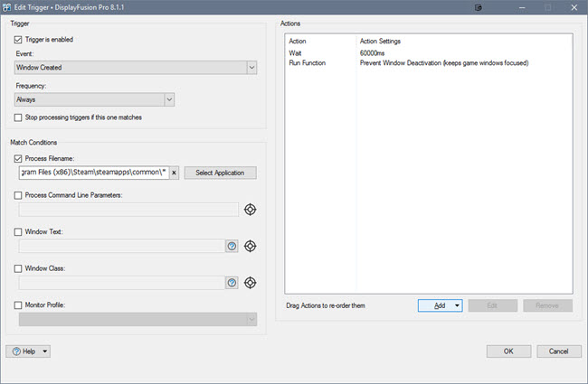Click the crosshair icon for Window Class

[x=251, y=283]
